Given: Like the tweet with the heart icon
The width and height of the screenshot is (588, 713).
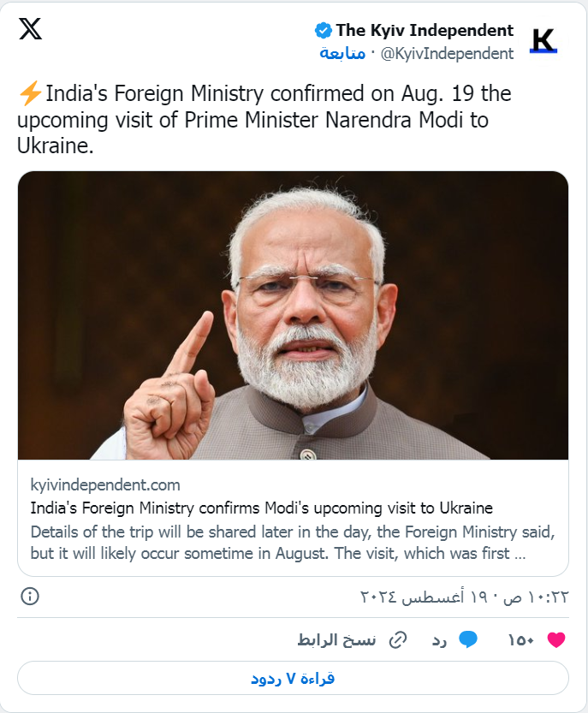Looking at the screenshot, I should pyautogui.click(x=556, y=639).
